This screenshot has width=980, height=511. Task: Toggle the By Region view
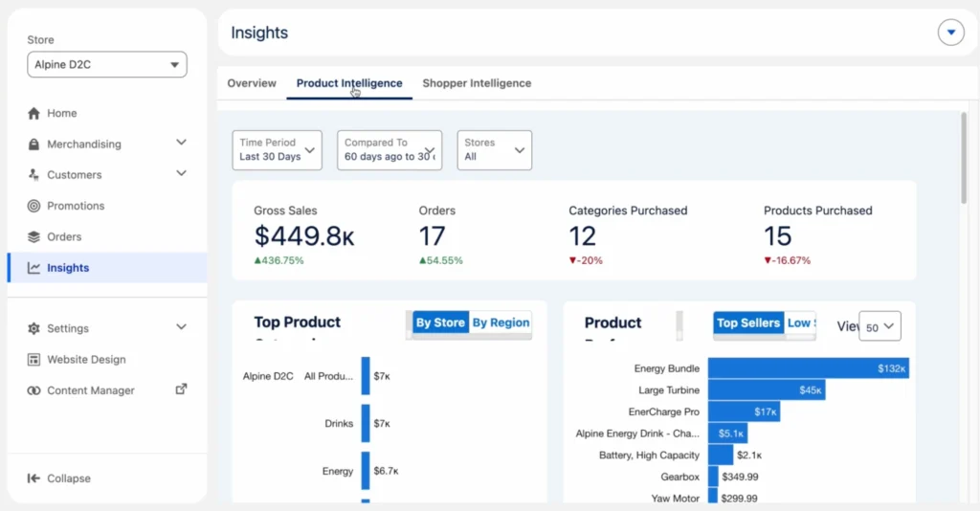tap(501, 322)
